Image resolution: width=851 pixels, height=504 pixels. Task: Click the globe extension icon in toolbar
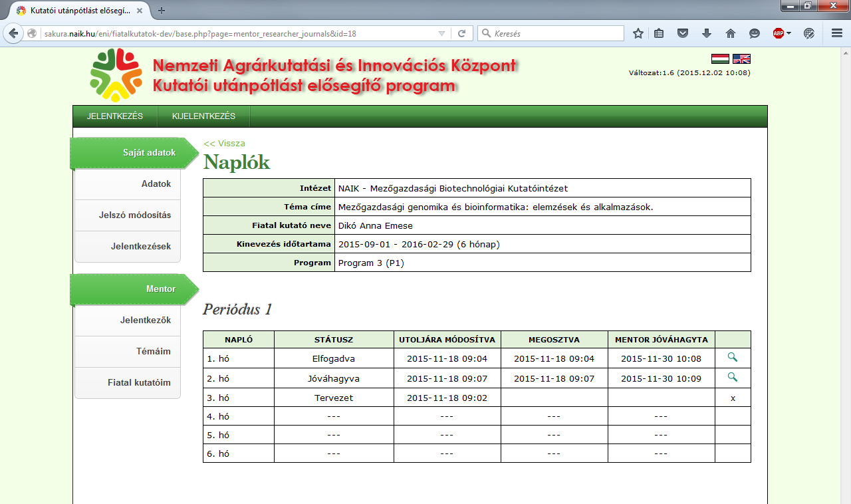tap(809, 33)
